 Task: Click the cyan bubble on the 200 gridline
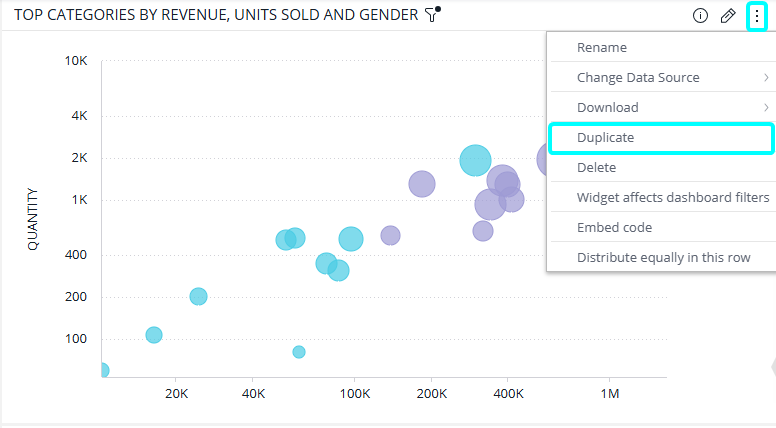click(x=198, y=296)
